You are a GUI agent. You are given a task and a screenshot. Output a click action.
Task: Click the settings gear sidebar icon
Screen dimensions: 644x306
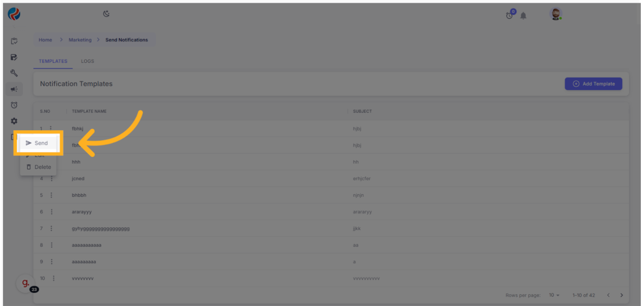[x=14, y=121]
